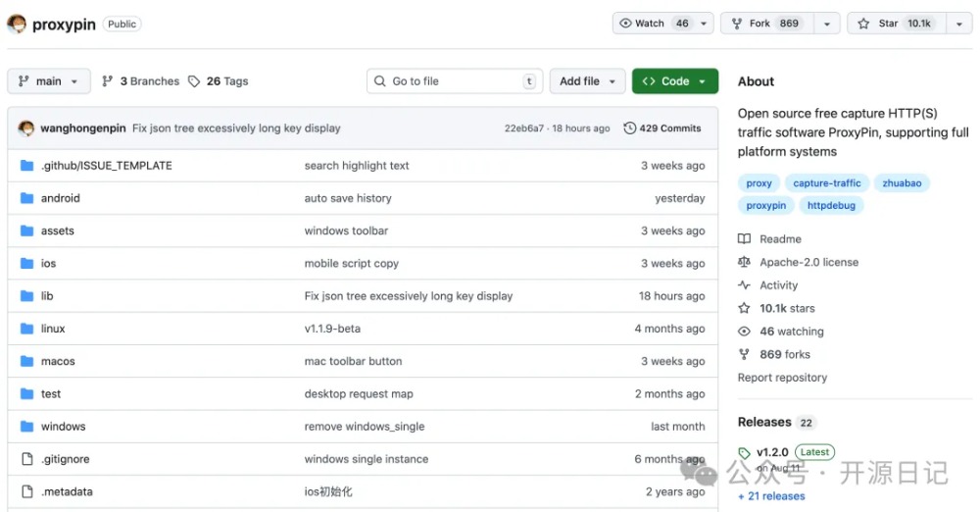Open the windows folder
The width and height of the screenshot is (980, 512).
[x=63, y=427]
